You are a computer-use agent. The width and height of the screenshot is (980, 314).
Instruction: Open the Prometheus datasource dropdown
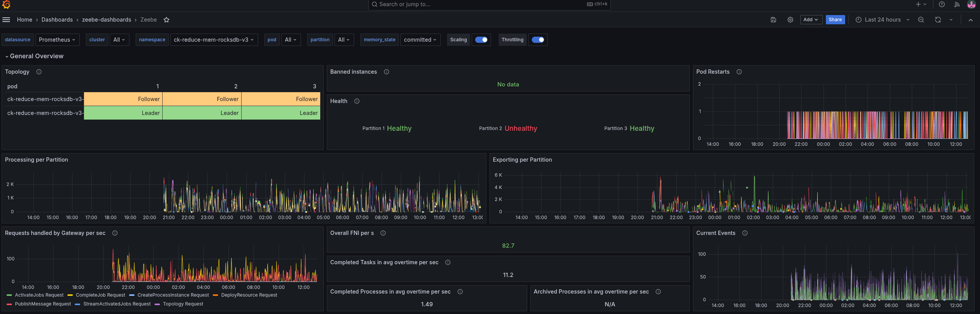pyautogui.click(x=57, y=40)
